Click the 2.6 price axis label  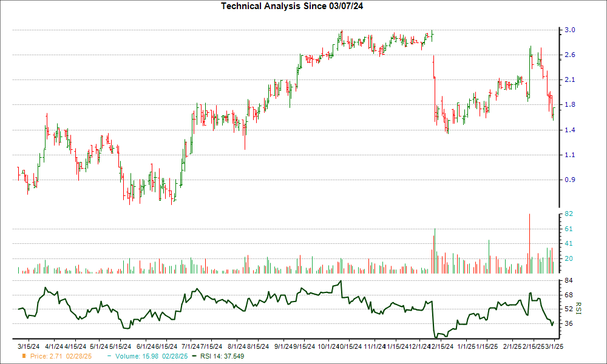click(570, 55)
